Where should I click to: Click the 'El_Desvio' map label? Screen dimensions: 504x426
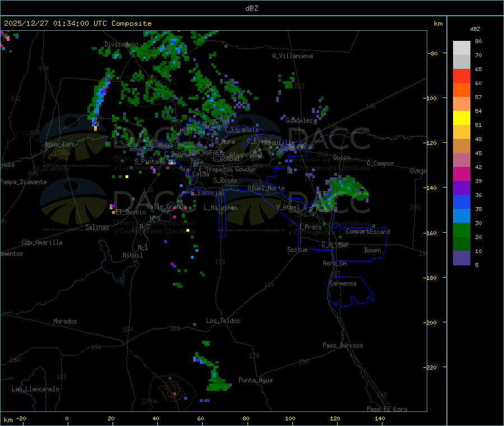131,212
